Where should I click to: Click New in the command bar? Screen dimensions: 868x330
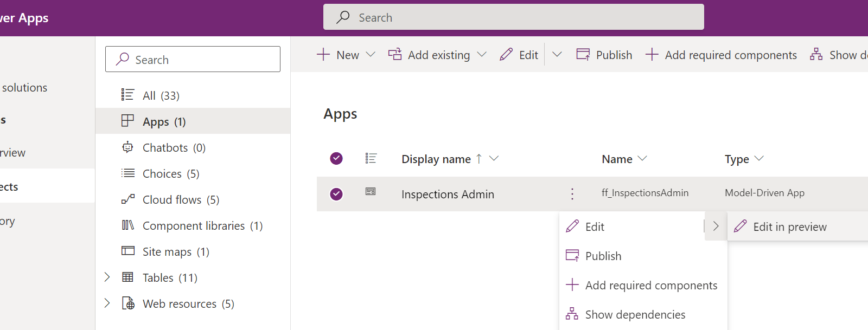[347, 55]
